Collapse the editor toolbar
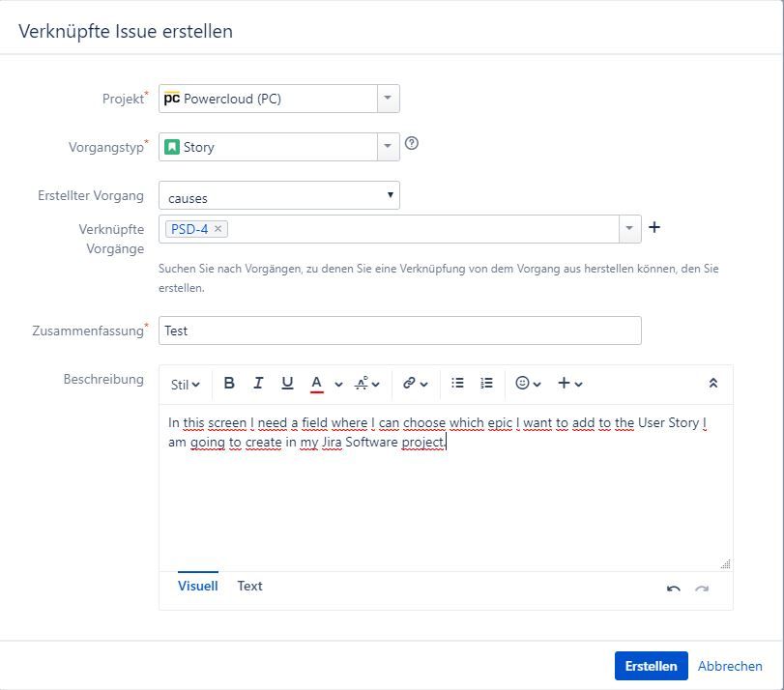Screen dimensions: 784x690 [712, 383]
